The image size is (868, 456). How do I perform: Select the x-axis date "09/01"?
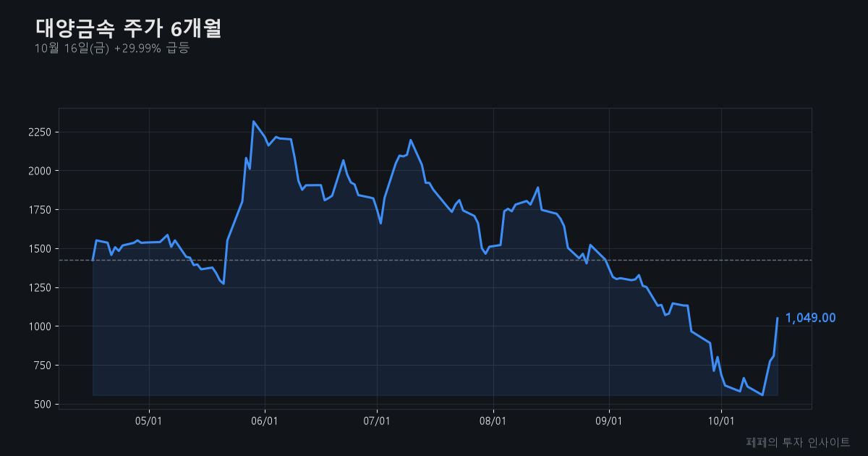tap(609, 421)
